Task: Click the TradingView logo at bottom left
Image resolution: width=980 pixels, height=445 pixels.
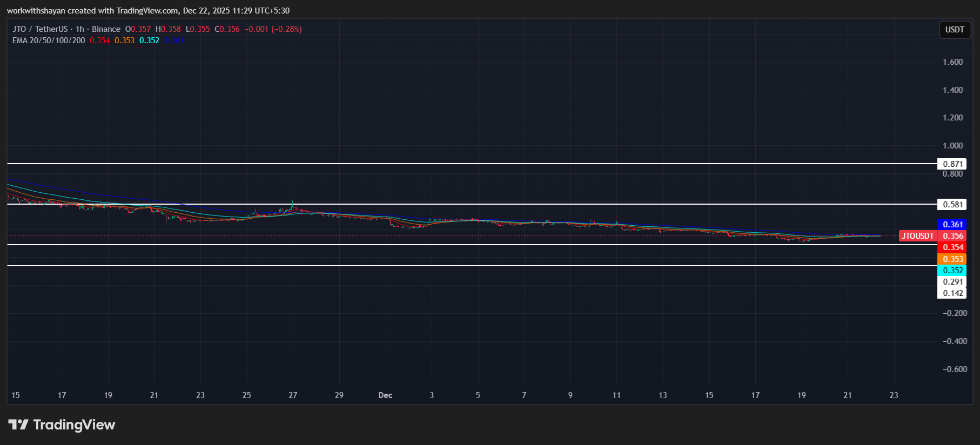Action: [x=62, y=425]
